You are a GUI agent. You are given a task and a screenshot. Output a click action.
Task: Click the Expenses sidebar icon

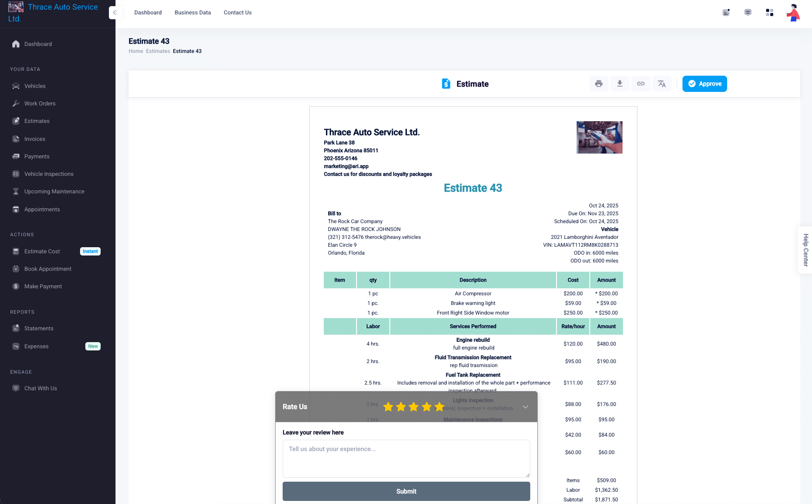point(16,346)
